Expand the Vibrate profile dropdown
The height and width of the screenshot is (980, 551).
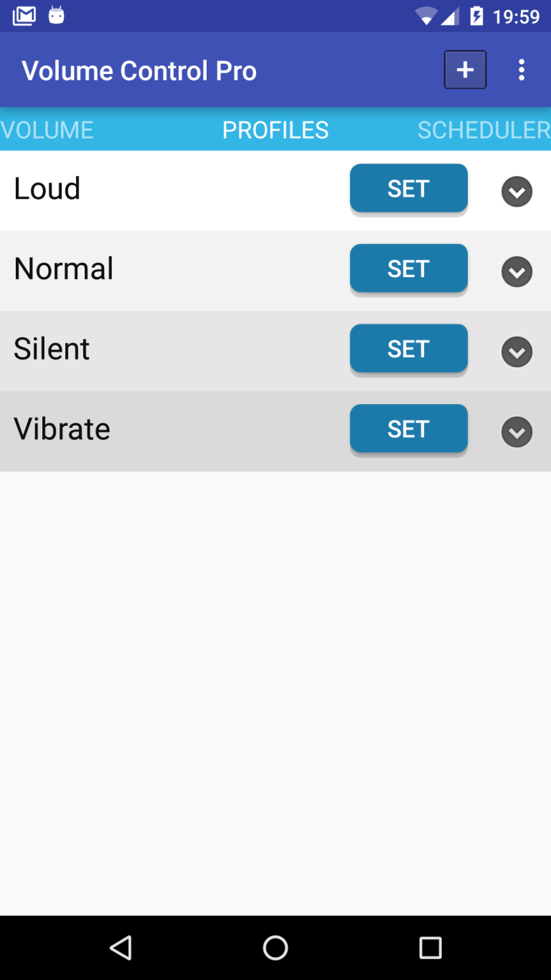tap(517, 432)
